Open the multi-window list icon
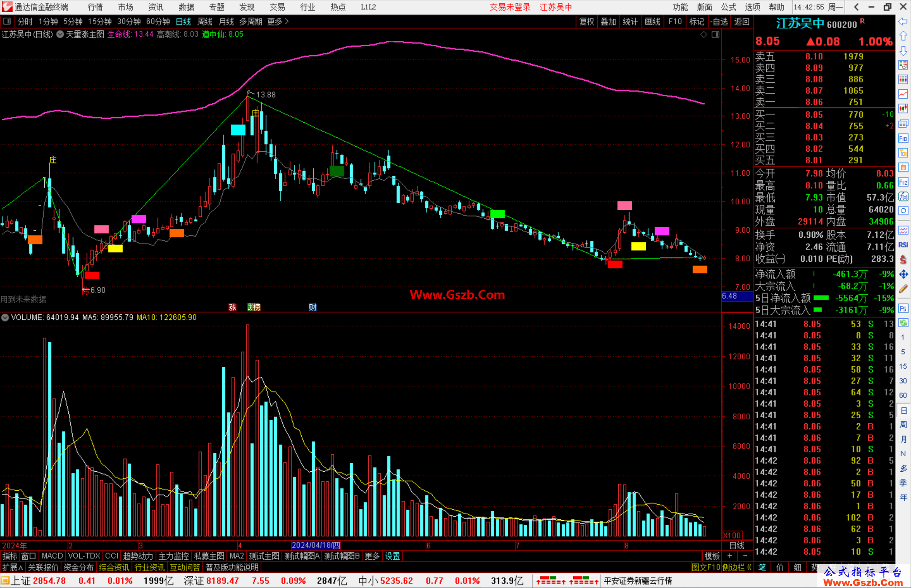 pos(903,124)
